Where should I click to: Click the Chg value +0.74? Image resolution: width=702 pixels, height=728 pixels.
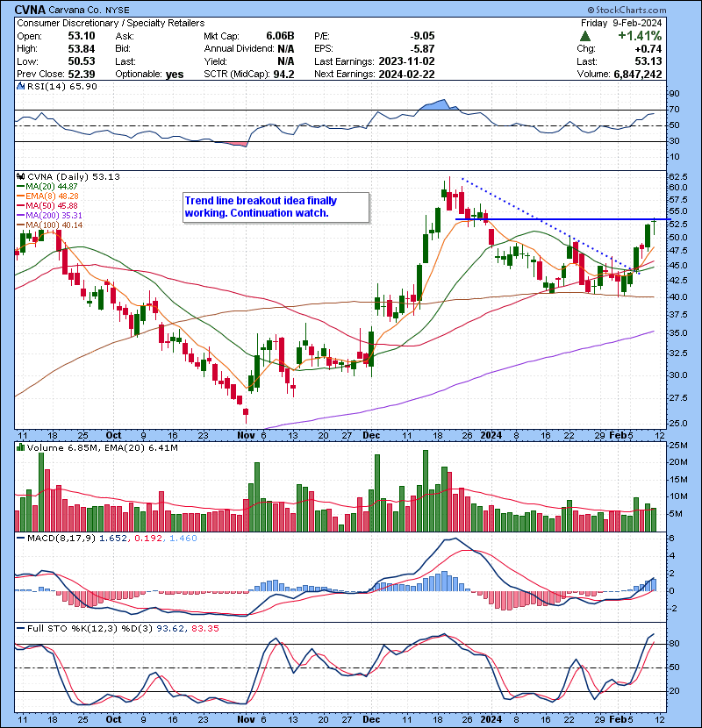(x=648, y=49)
